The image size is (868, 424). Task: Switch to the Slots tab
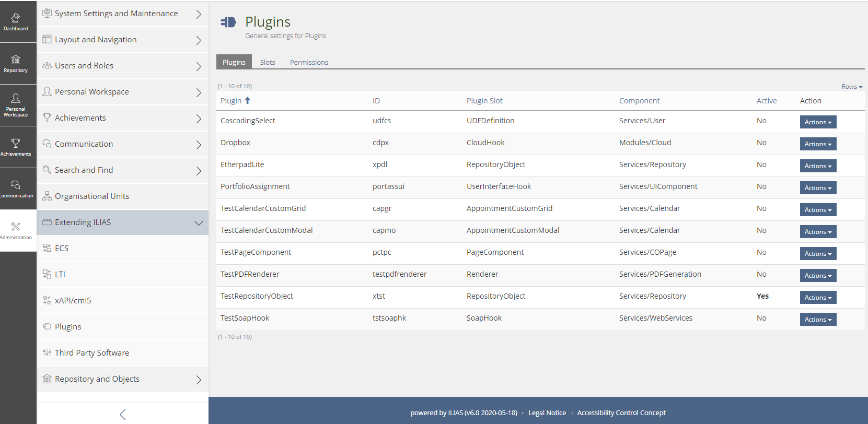point(268,62)
